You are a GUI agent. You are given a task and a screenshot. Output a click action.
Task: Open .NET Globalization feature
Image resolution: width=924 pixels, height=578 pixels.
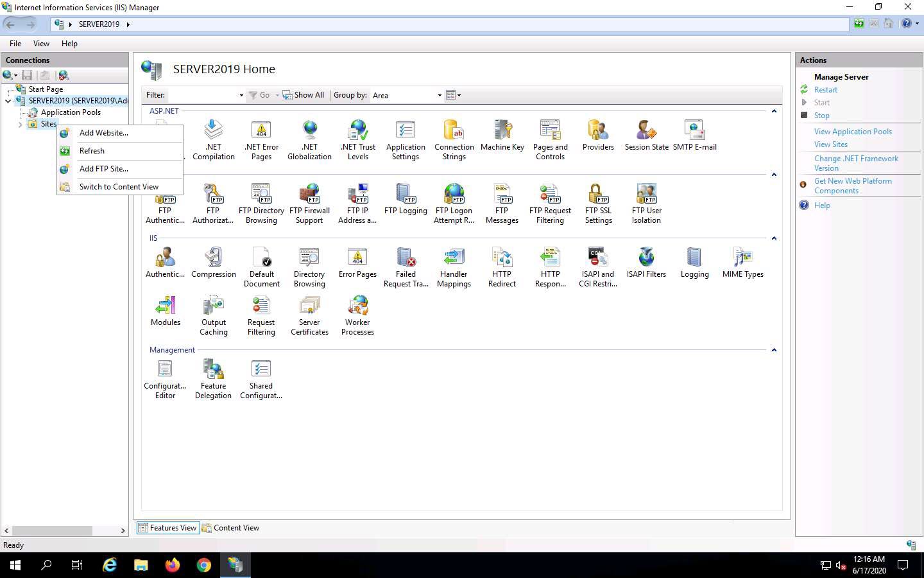click(309, 139)
